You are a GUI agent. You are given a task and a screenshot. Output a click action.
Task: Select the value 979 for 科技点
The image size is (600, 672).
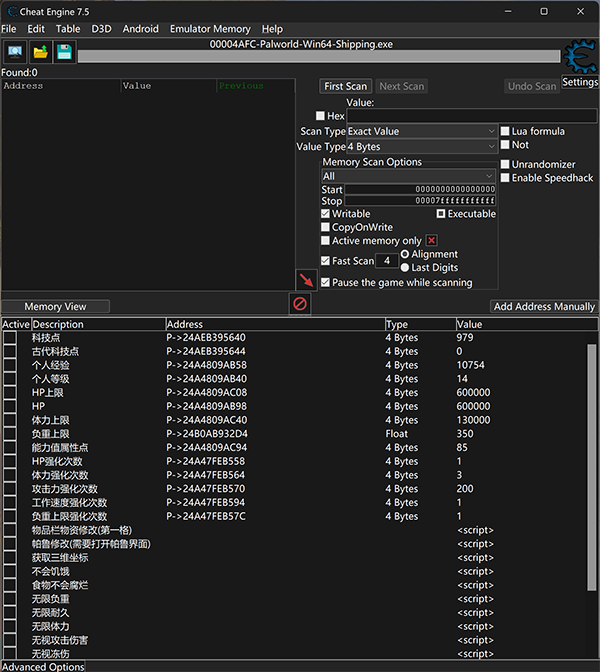[465, 338]
